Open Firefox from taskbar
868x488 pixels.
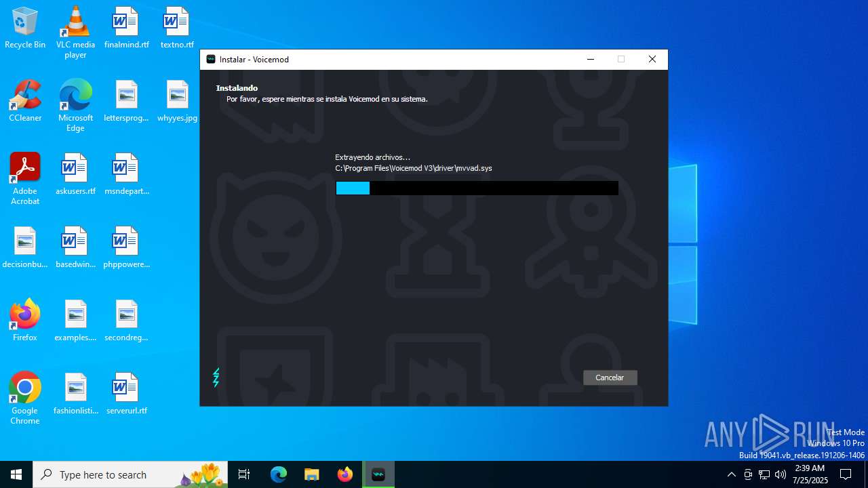coord(345,474)
